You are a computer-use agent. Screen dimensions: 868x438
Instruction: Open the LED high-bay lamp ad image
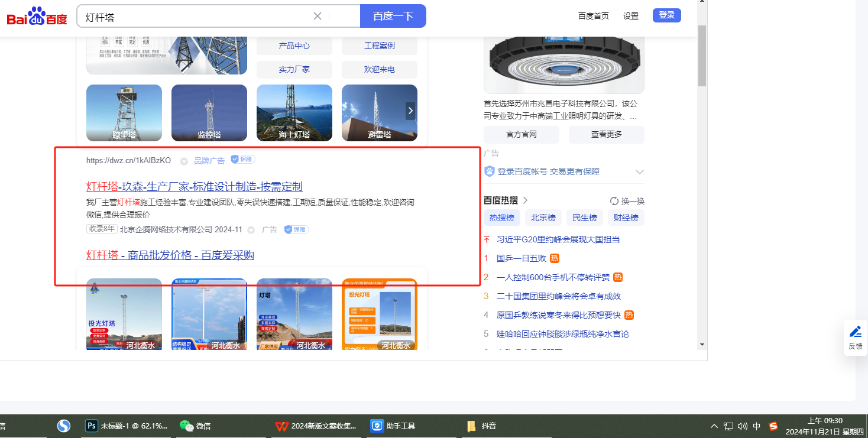564,64
